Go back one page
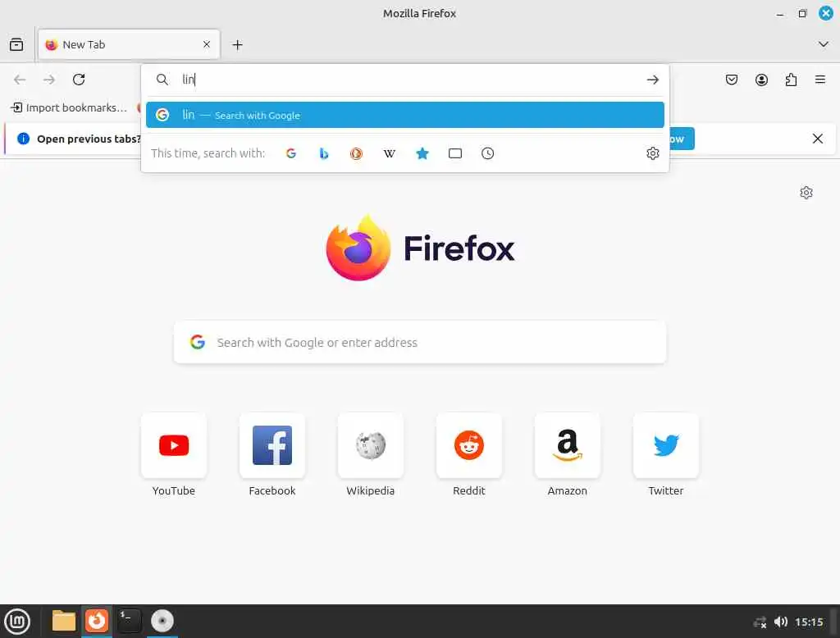Image resolution: width=840 pixels, height=638 pixels. 20,80
